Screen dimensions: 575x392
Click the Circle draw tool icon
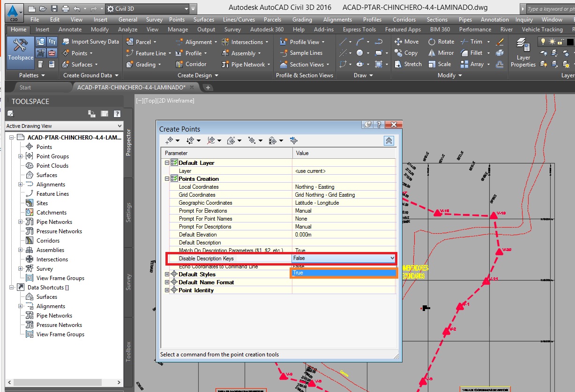pyautogui.click(x=359, y=53)
